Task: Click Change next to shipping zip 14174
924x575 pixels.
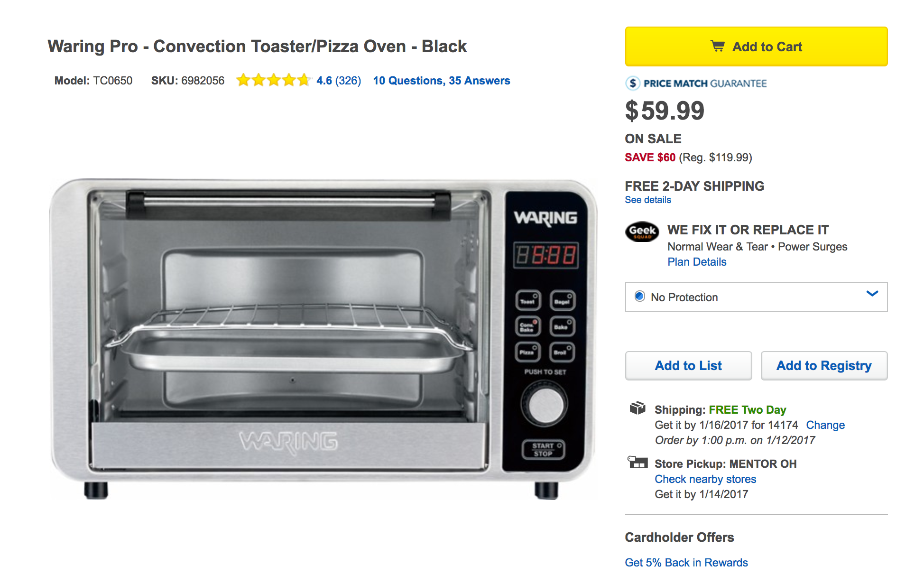Action: (825, 425)
